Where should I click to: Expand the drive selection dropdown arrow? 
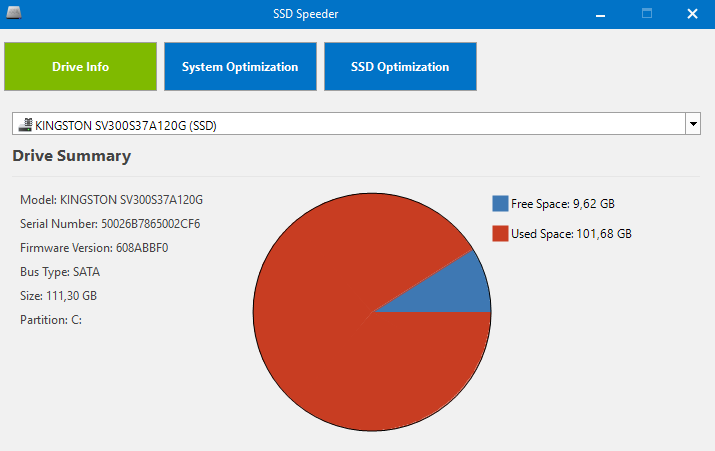click(693, 124)
